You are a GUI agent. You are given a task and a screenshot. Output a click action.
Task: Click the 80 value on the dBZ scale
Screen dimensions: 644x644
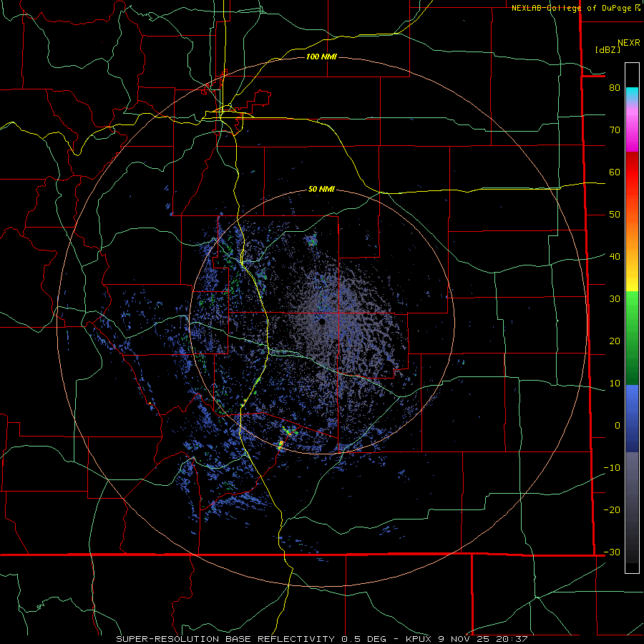click(x=615, y=88)
